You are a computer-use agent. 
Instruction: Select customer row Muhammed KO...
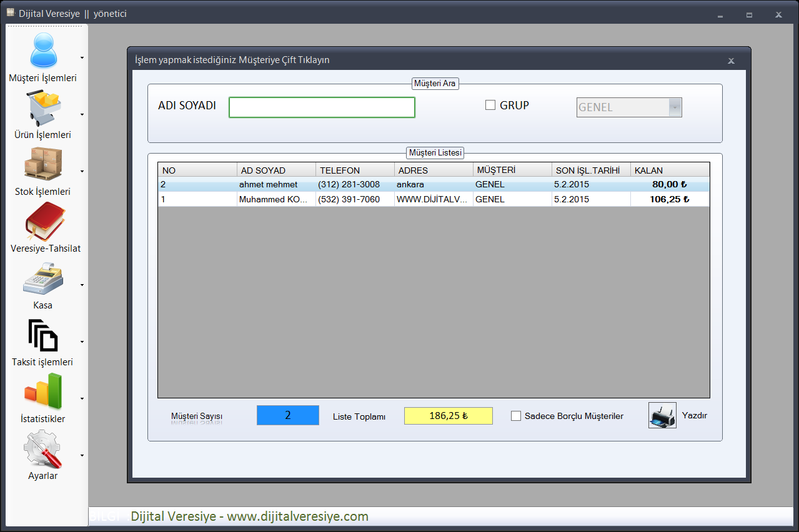click(x=434, y=199)
